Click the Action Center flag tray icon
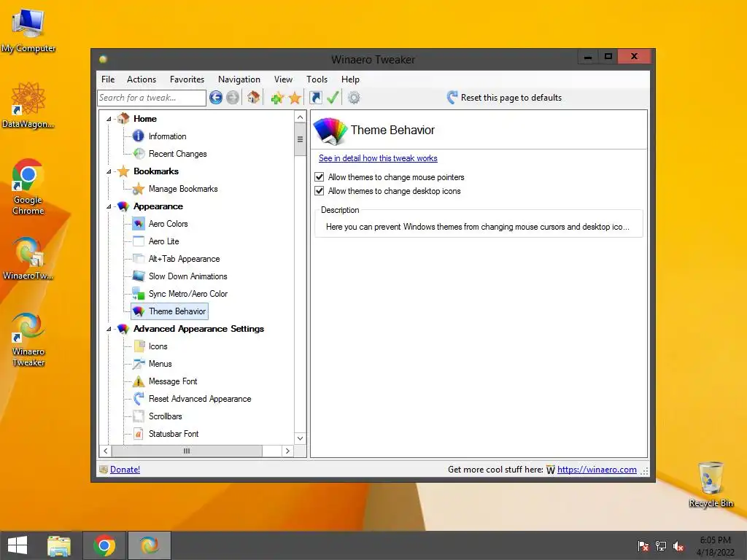Screen dimensions: 747x560 (x=643, y=545)
